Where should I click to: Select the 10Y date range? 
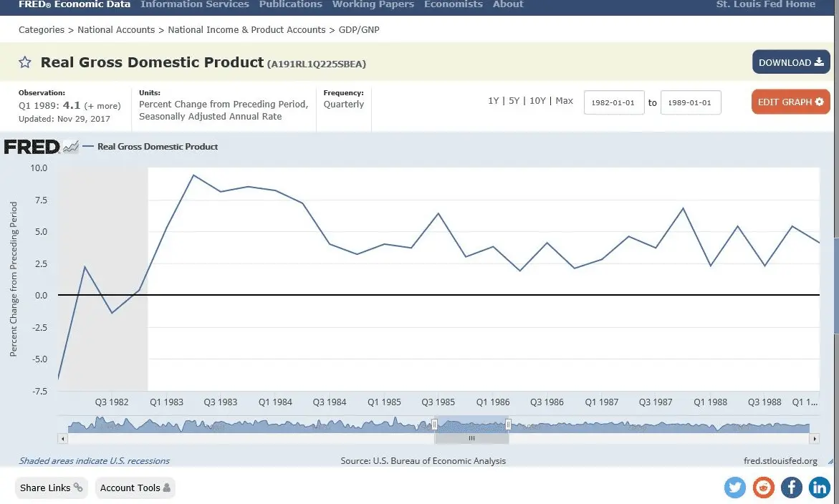(537, 101)
